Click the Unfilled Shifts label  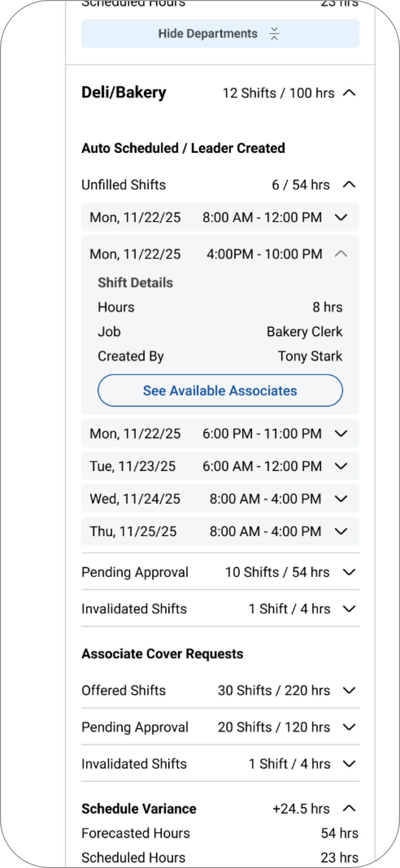point(124,185)
